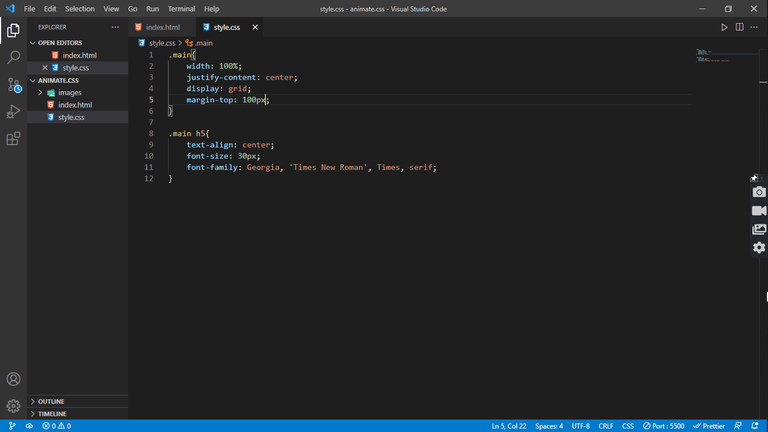Click the VS Code logo icon in title bar
This screenshot has height=432, width=768.
pyautogui.click(x=10, y=9)
